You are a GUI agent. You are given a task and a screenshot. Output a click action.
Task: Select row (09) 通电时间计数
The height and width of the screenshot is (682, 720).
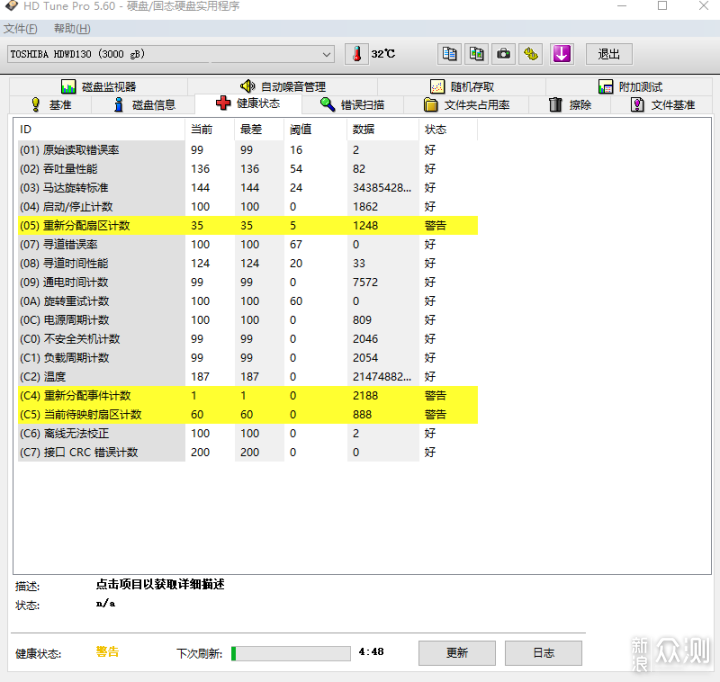pos(248,282)
